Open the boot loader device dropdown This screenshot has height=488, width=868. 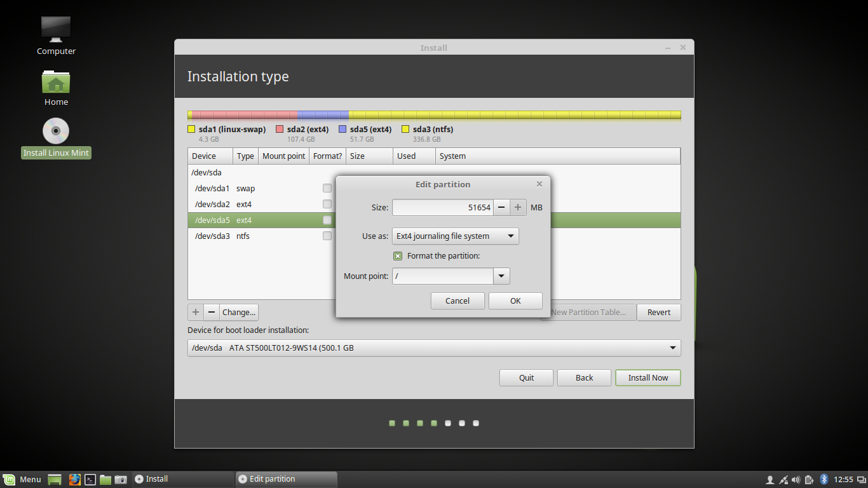(434, 348)
